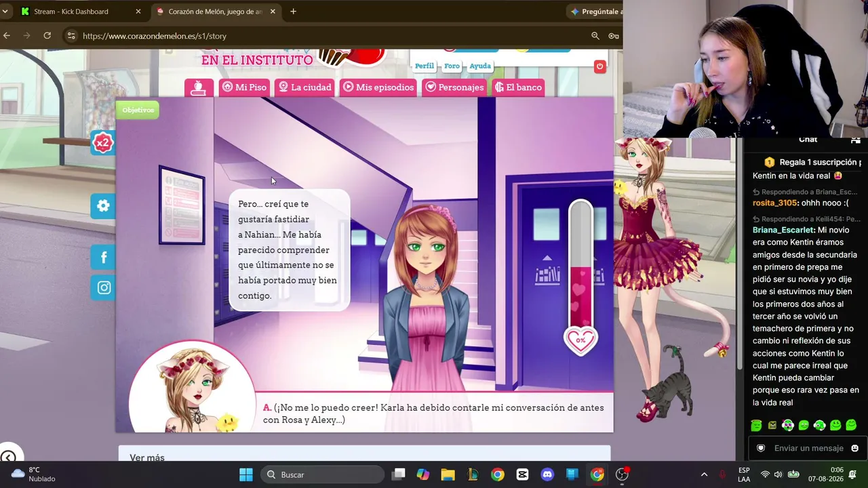Screen dimensions: 868x488
Task: Open the ESP LAA language switcher
Action: click(x=744, y=474)
